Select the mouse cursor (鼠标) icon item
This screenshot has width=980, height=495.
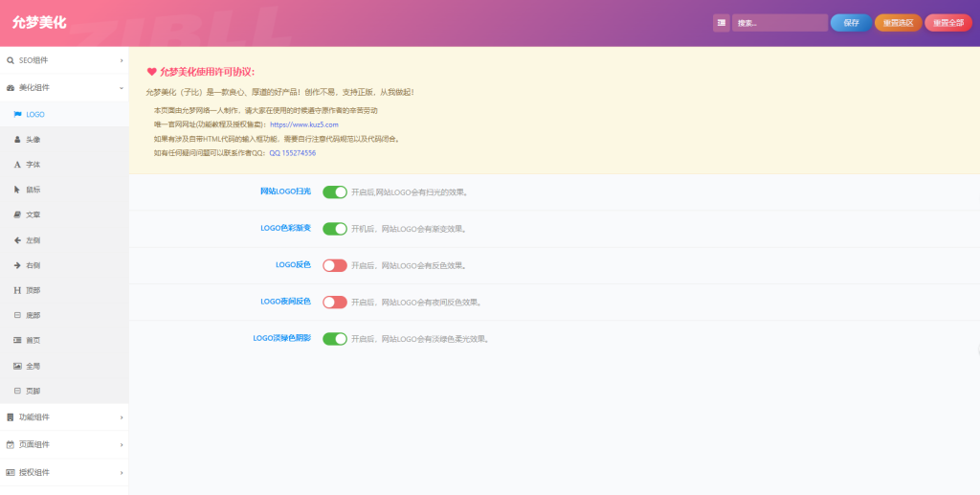17,190
